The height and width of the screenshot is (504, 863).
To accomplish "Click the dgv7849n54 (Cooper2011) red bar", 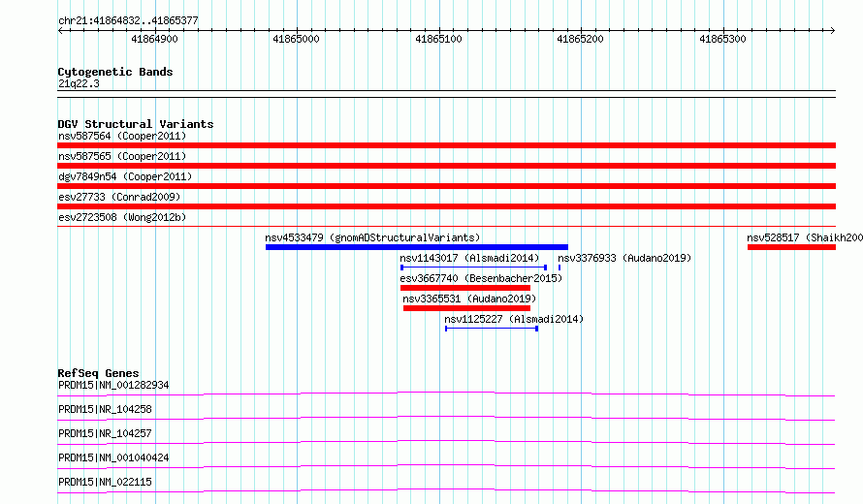I will (446, 186).
